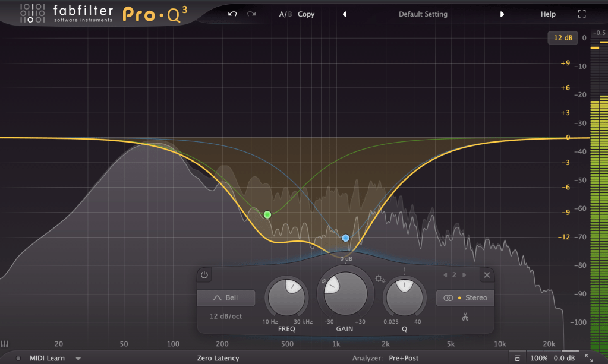Enable the MIDI Learn indicator toggle
Viewport: 608px width, 364px height.
(x=18, y=359)
